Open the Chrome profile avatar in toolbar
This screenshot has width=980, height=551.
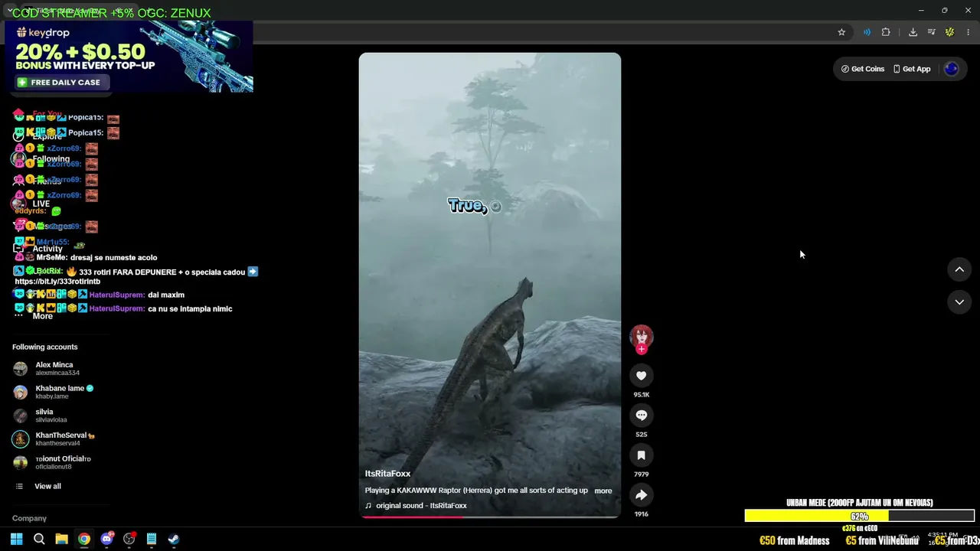coord(950,32)
